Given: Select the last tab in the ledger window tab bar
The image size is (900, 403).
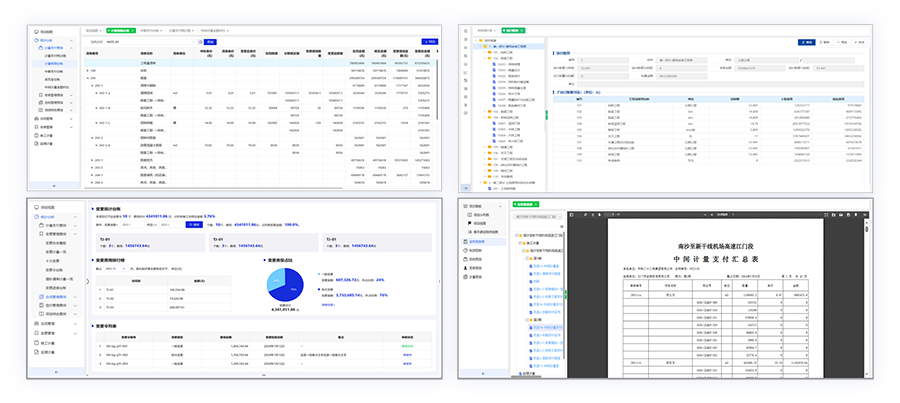Looking at the screenshot, I should pos(215,30).
